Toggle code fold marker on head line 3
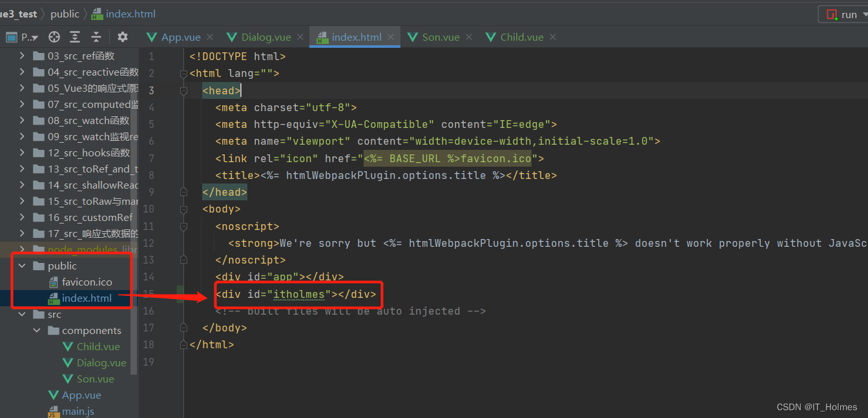Image resolution: width=868 pixels, height=418 pixels. [x=183, y=90]
